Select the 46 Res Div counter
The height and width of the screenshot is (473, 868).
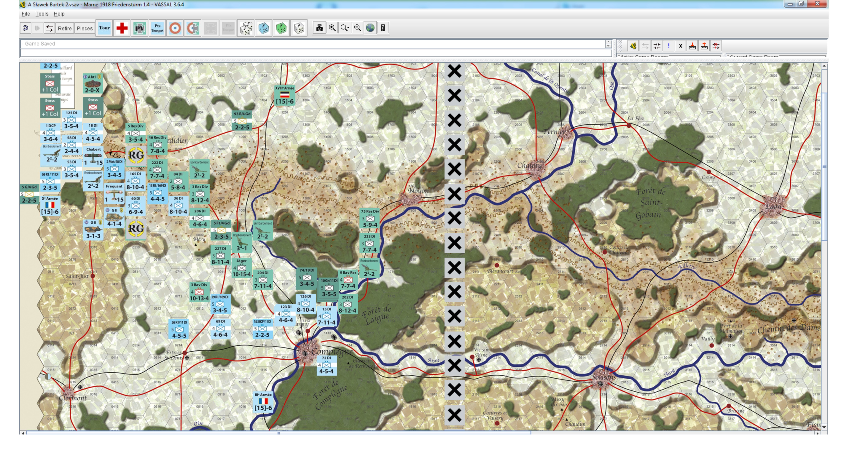[157, 145]
